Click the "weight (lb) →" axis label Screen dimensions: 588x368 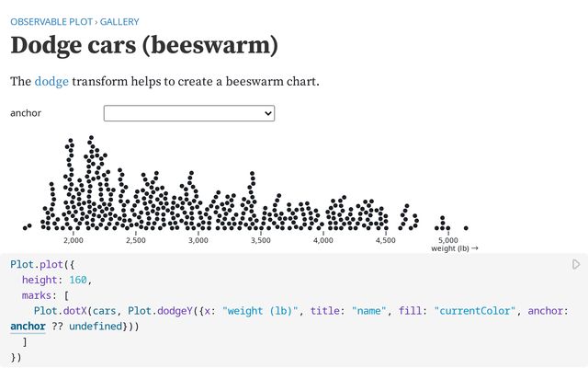tap(455, 248)
